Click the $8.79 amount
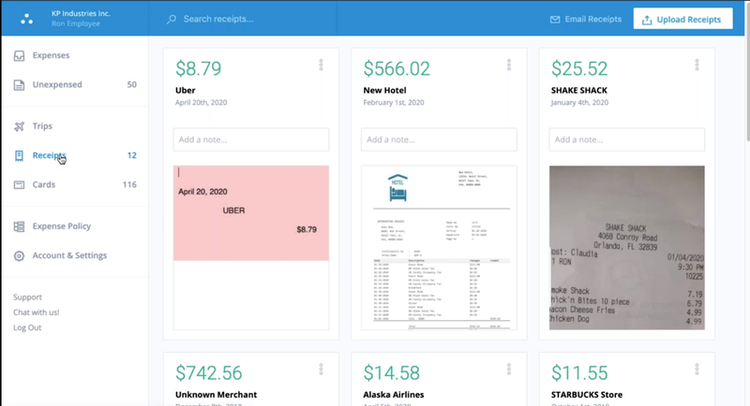 tap(198, 69)
